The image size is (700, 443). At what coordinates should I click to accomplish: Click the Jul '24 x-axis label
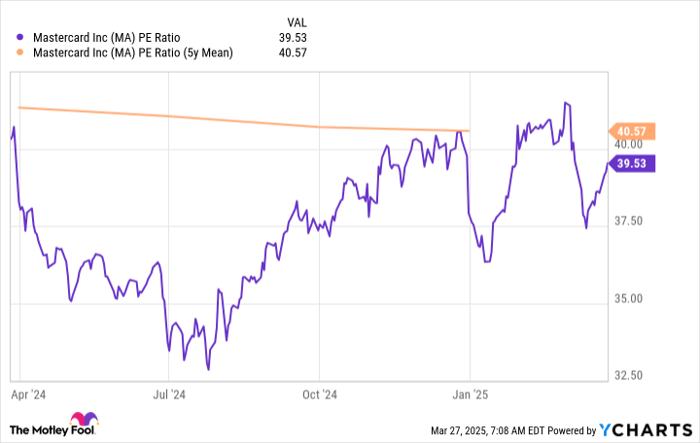(168, 394)
